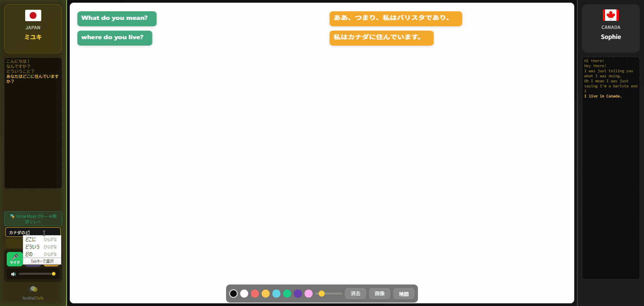
Task: Toggle the microphone input on
Action: [14, 259]
